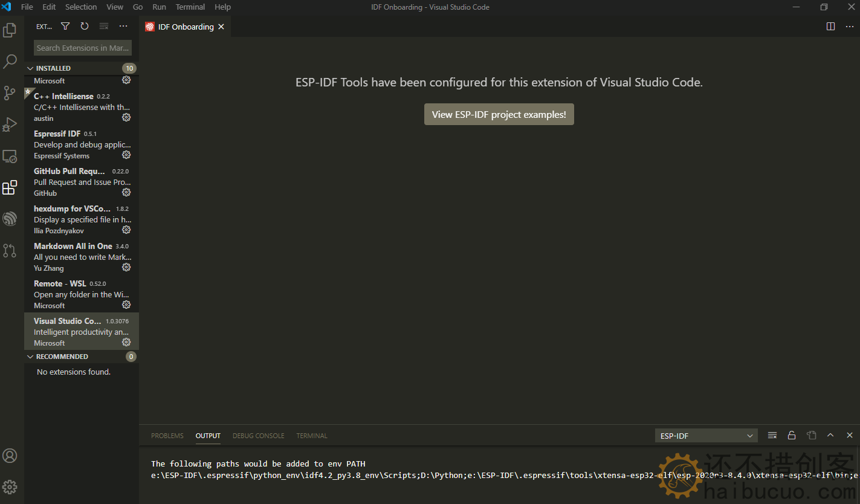Manage gear for Markdown All in One

(126, 267)
